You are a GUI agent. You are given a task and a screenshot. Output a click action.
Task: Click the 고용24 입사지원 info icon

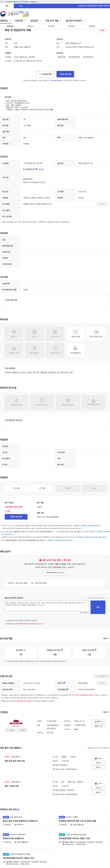coord(96,650)
